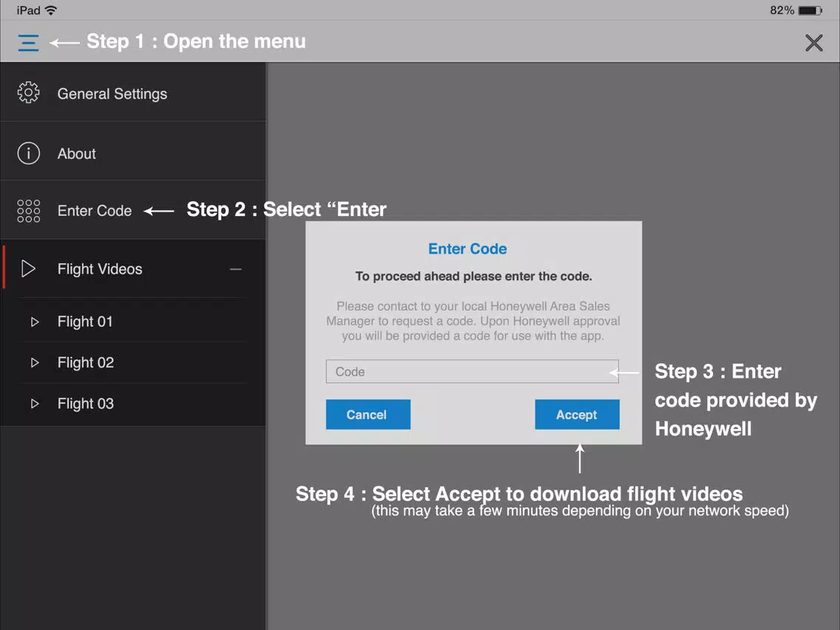The image size is (840, 630).
Task: Open the Flight 01 video item
Action: pos(133,322)
